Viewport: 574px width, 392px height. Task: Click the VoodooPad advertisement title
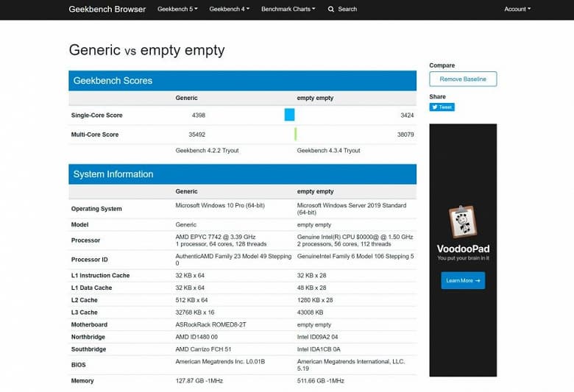click(463, 249)
